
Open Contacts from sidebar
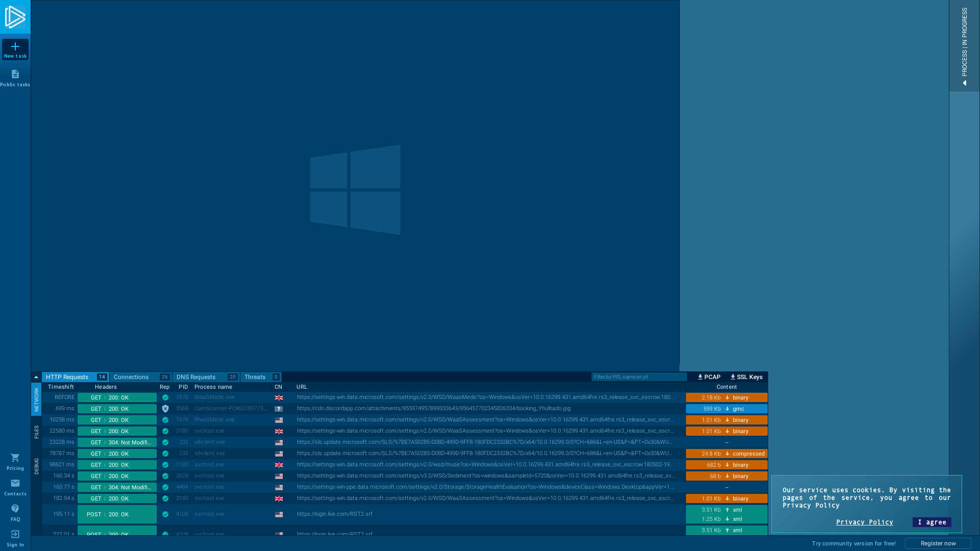pyautogui.click(x=15, y=487)
